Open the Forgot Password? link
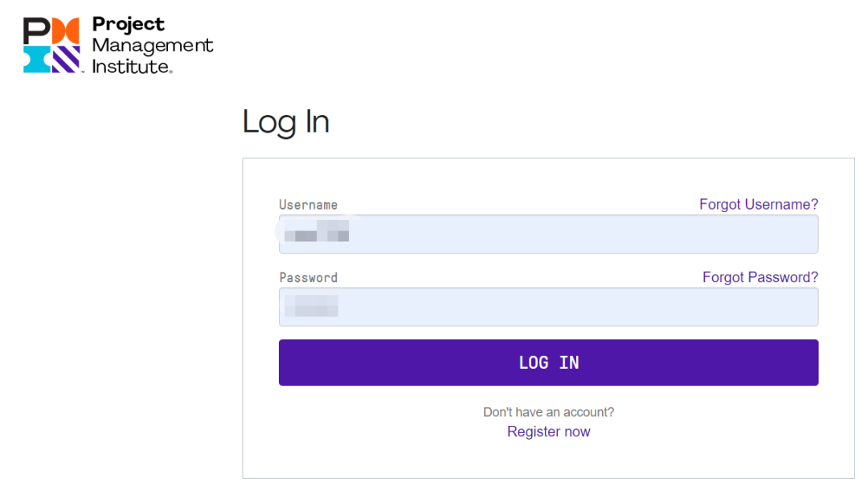868x503 pixels. (x=760, y=277)
